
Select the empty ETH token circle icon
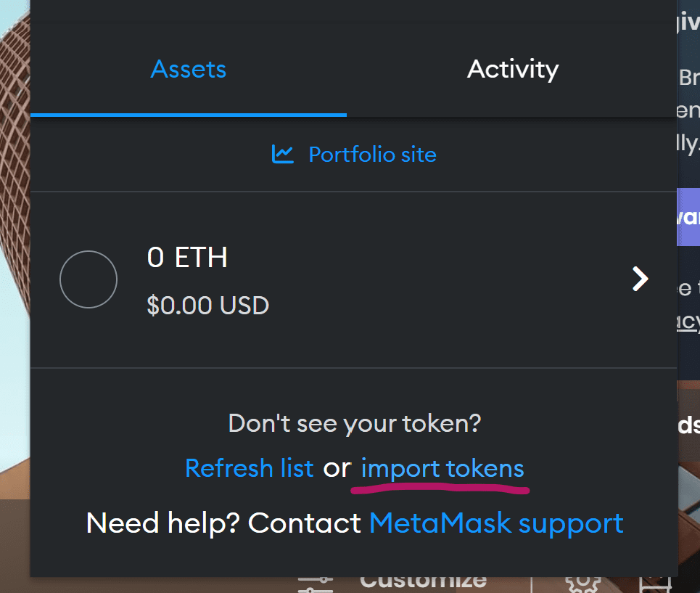88,279
